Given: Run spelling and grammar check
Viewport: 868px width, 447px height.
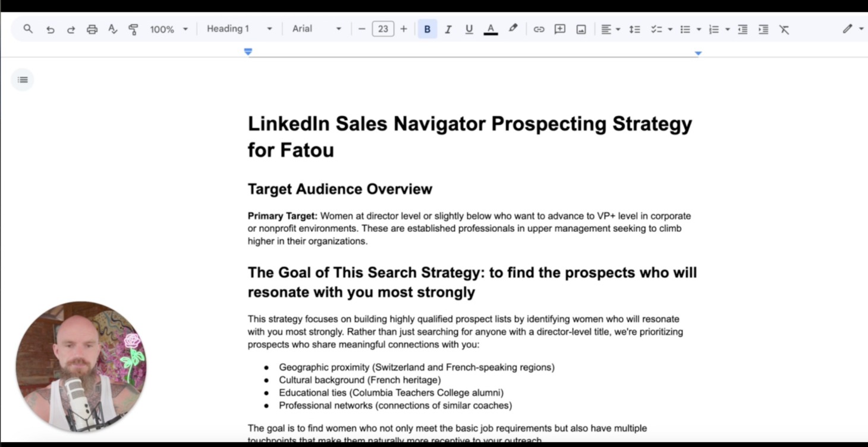Looking at the screenshot, I should coord(112,29).
